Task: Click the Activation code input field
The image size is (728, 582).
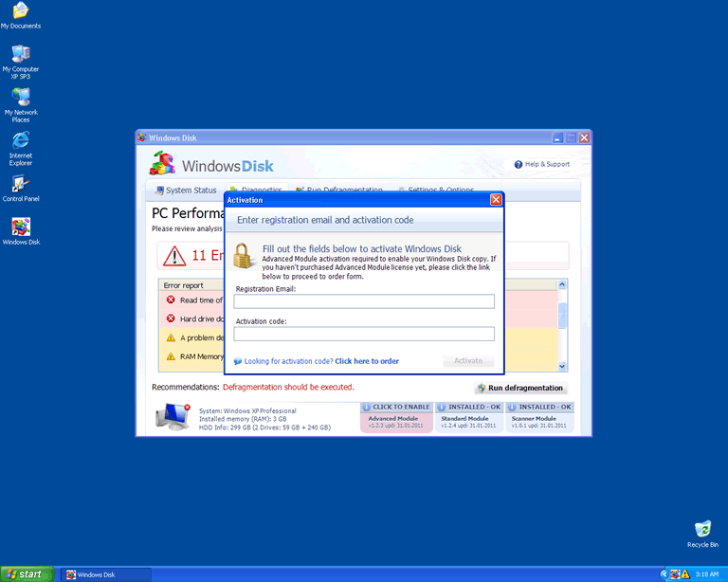Action: [364, 334]
